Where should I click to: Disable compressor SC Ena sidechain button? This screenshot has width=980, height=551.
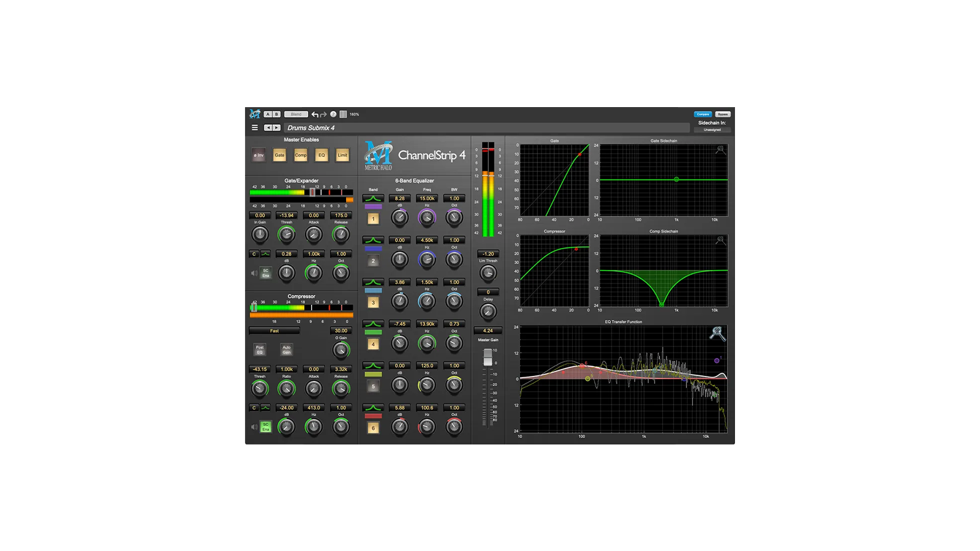(x=266, y=427)
